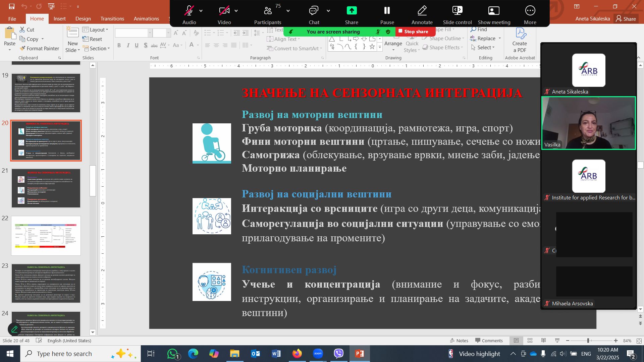This screenshot has width=644, height=362.
Task: Adjust the zoom level slider
Action: click(588, 341)
